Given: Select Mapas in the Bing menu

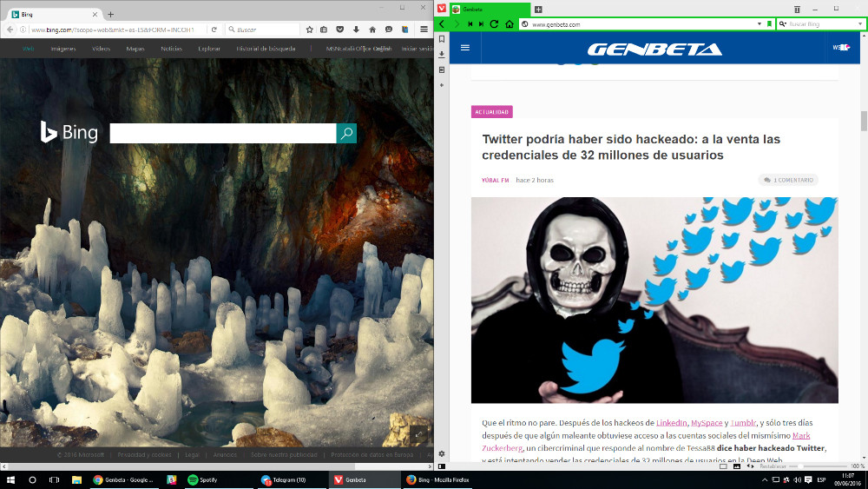Looking at the screenshot, I should coord(135,49).
